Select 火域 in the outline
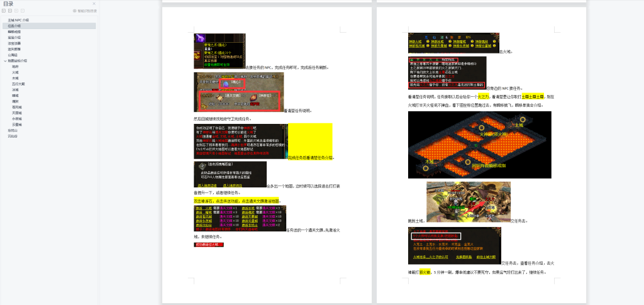 click(15, 72)
